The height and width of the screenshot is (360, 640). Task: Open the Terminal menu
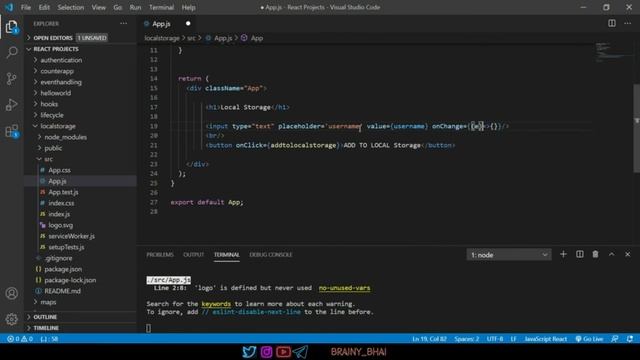click(161, 7)
